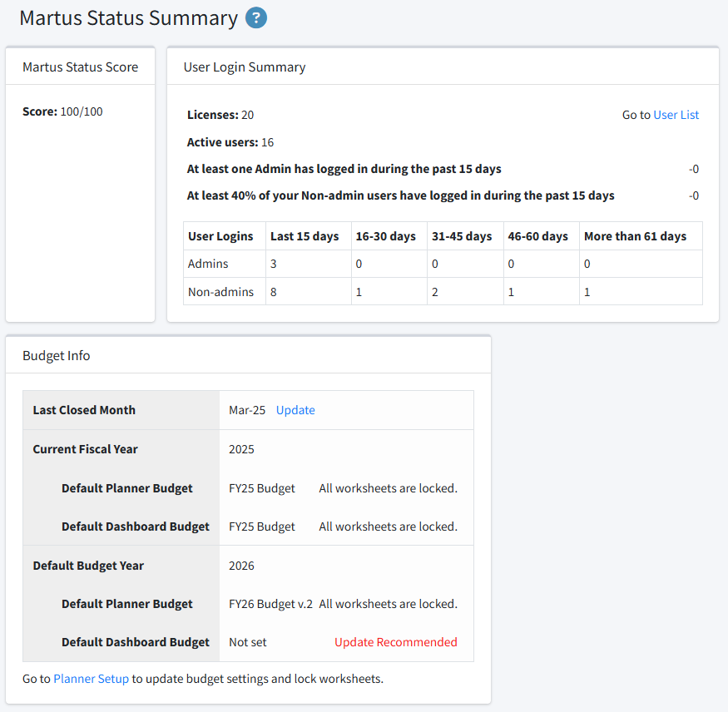Image resolution: width=728 pixels, height=712 pixels.
Task: Click the User Login Summary heading
Action: pyautogui.click(x=245, y=67)
